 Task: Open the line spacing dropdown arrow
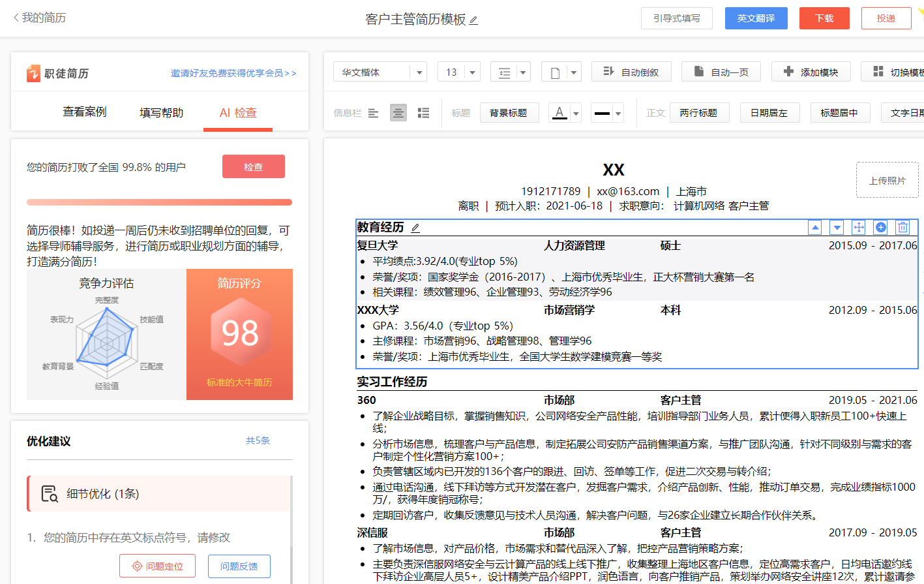click(523, 72)
